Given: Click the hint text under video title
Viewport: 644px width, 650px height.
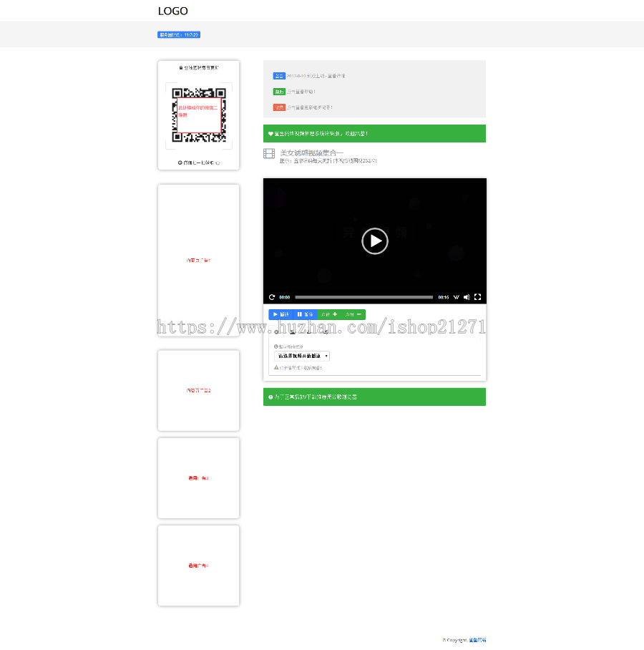Looking at the screenshot, I should (x=328, y=161).
